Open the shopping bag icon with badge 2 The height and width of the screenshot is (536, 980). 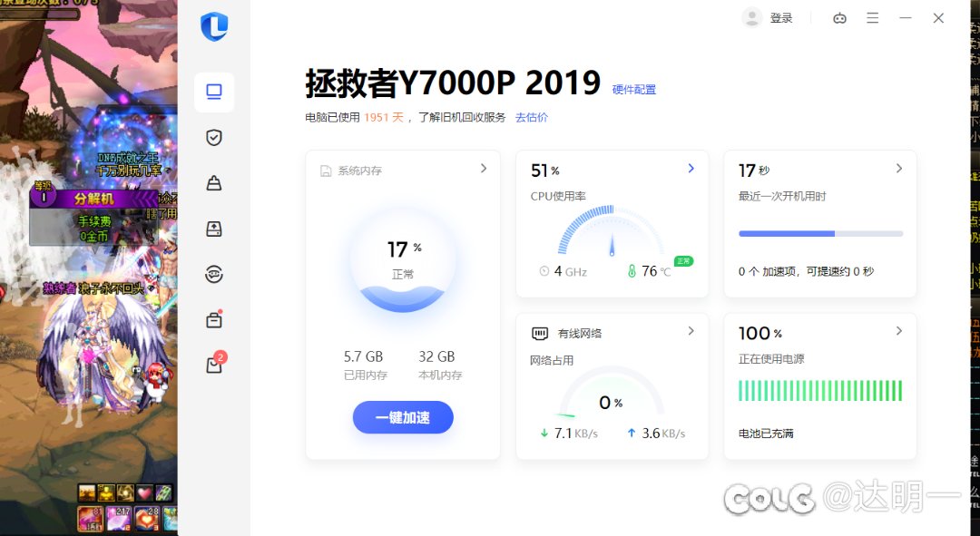click(214, 365)
